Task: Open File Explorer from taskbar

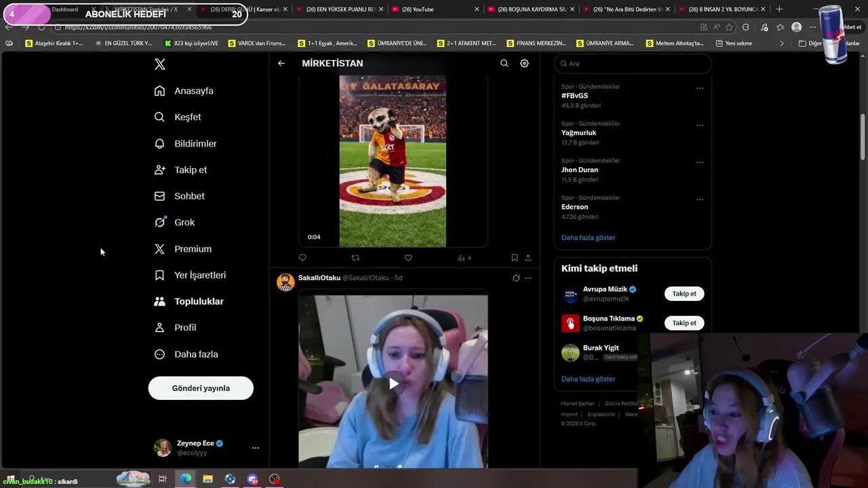Action: [208, 479]
